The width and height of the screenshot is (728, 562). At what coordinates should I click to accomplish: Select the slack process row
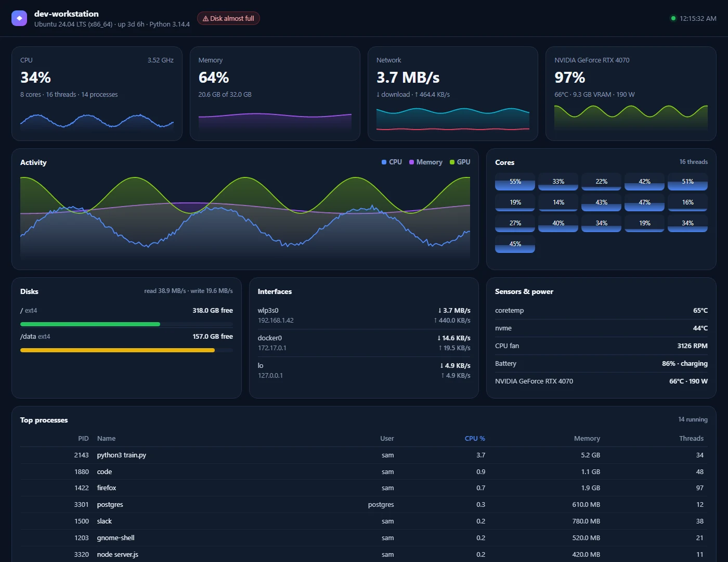click(364, 521)
